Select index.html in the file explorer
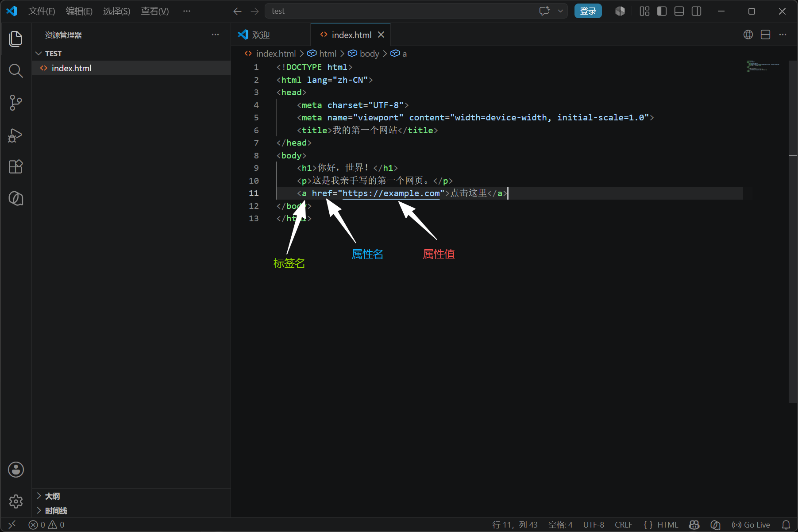 [x=131, y=68]
